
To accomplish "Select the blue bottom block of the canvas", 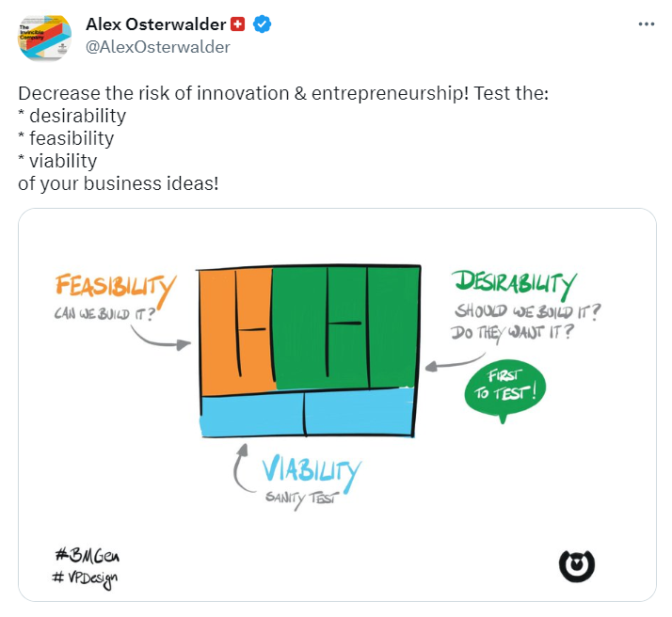I will click(x=307, y=414).
